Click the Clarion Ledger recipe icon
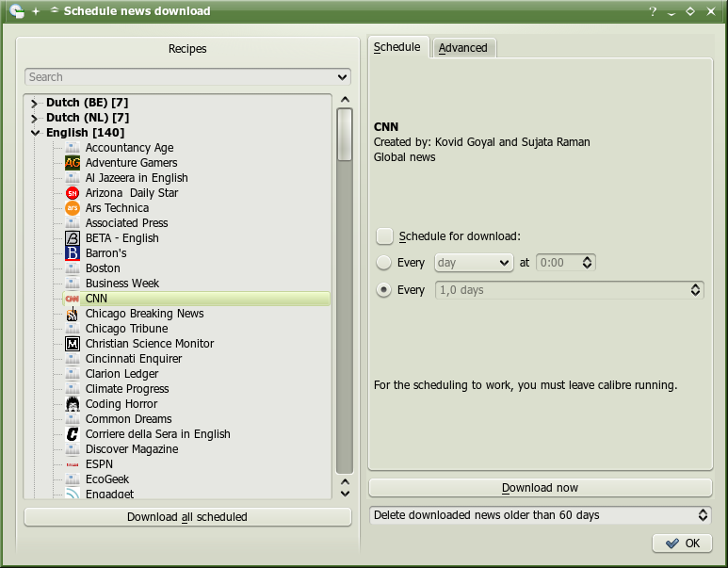This screenshot has height=568, width=728. tap(73, 374)
